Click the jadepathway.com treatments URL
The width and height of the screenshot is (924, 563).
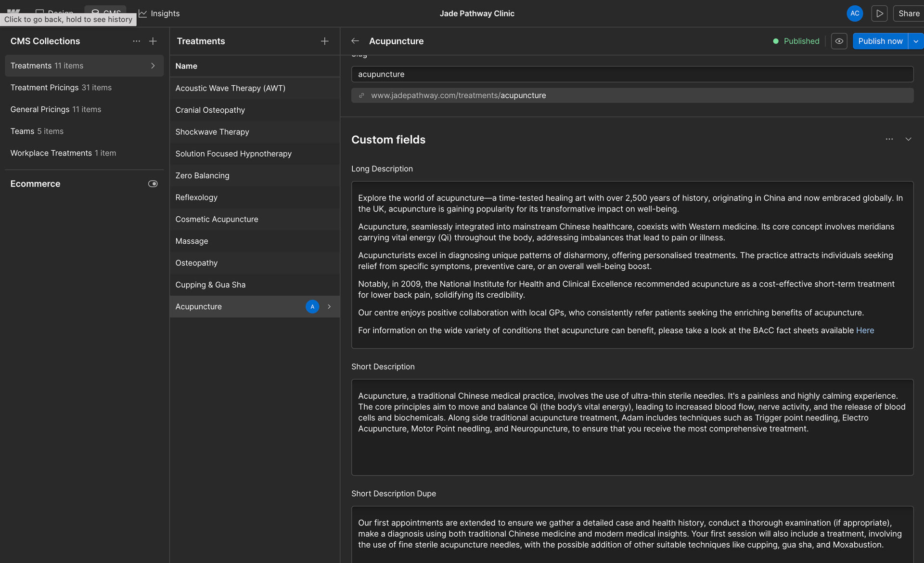point(458,95)
